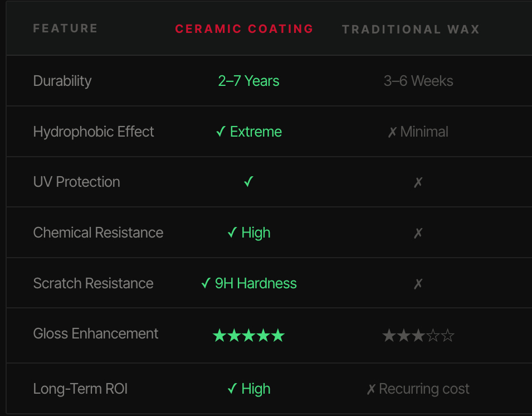
Task: Click the "Minimal" wax hydrophobic value
Action: coord(424,132)
